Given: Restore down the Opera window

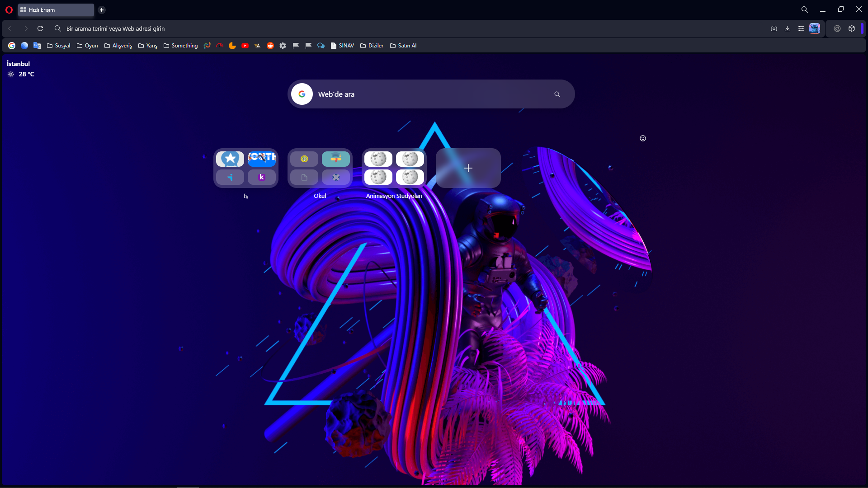Looking at the screenshot, I should click(x=841, y=9).
